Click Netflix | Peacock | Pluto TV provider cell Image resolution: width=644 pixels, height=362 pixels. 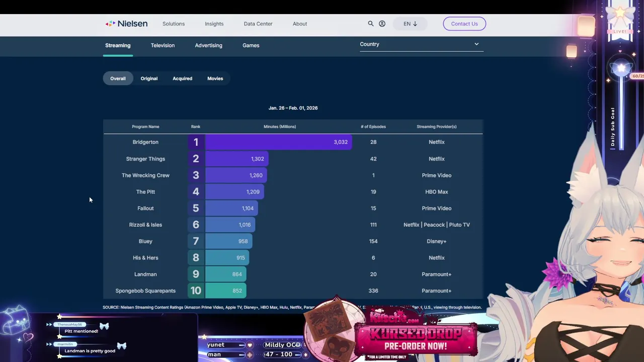pyautogui.click(x=437, y=225)
